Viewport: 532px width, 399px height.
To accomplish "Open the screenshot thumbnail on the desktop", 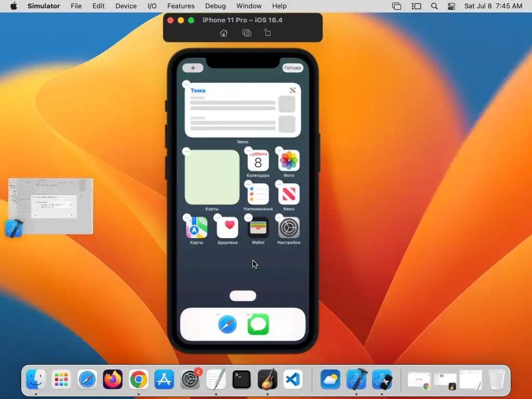I will click(50, 206).
